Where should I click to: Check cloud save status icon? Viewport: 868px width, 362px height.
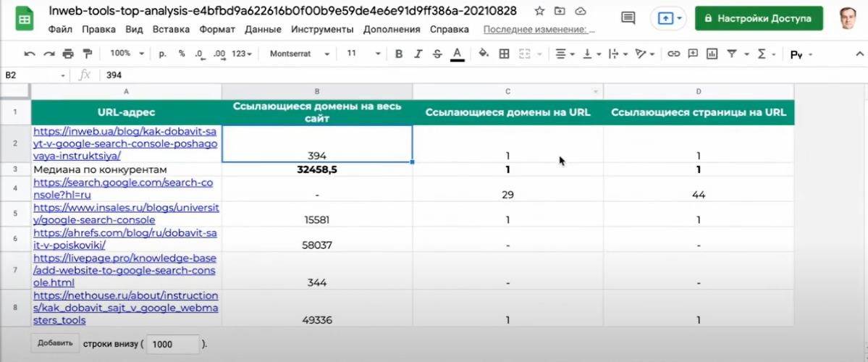(x=580, y=11)
